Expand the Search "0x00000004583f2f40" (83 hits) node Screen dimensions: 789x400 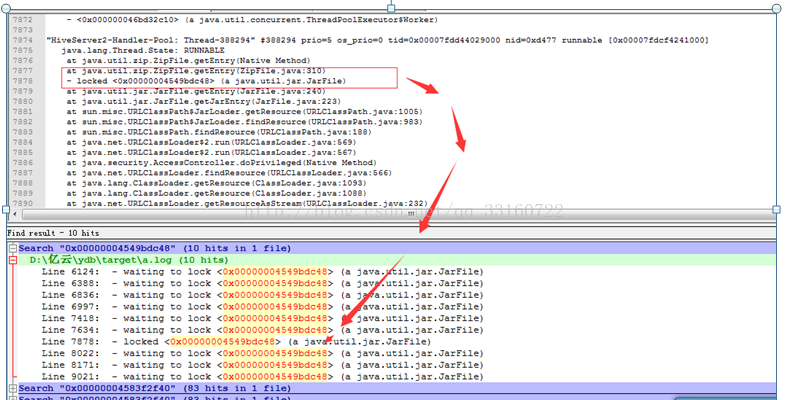[x=13, y=388]
